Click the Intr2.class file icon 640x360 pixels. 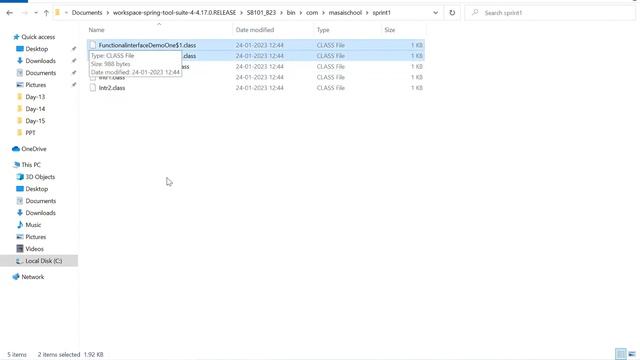click(x=93, y=88)
